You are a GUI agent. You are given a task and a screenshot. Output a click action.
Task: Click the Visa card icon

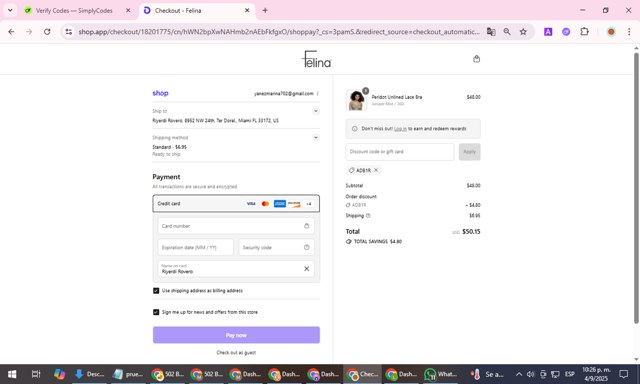251,204
